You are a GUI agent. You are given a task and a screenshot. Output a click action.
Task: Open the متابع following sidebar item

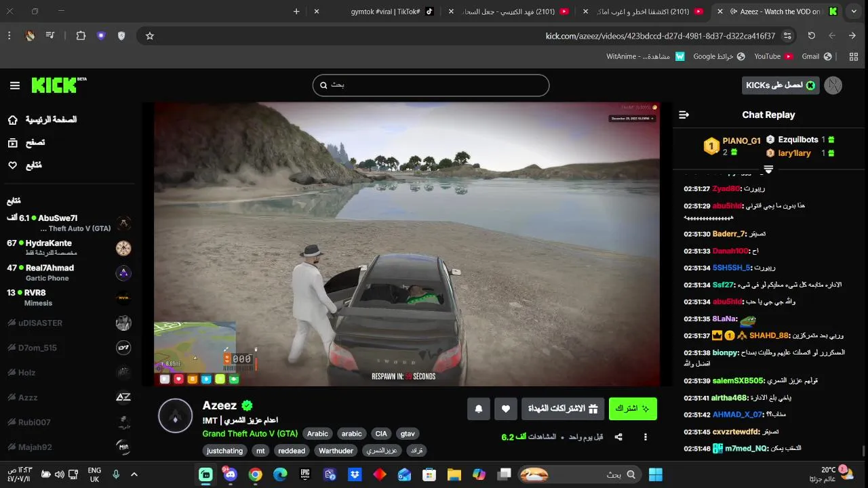click(25, 165)
